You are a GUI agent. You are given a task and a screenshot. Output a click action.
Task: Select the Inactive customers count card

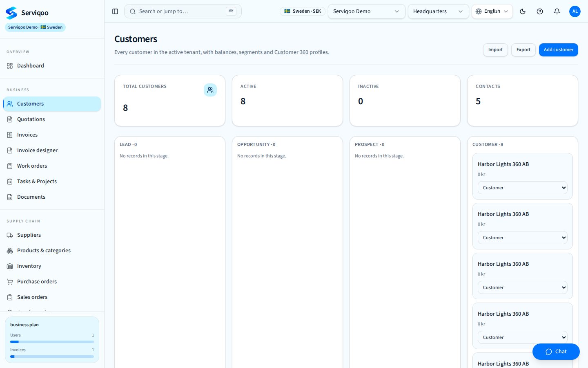pos(405,101)
